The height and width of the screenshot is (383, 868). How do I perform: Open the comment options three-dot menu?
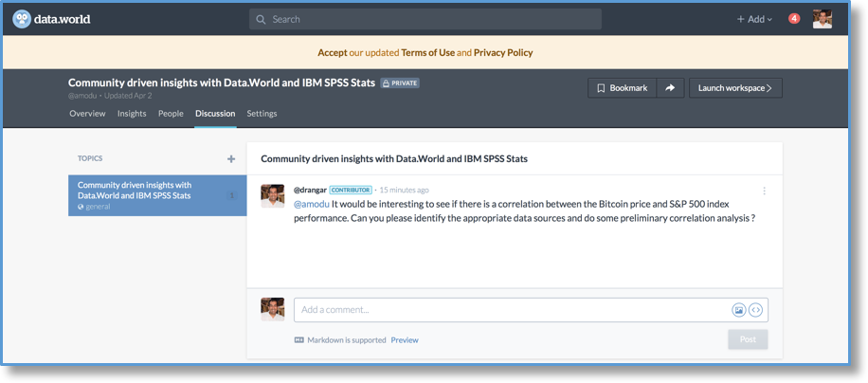[764, 191]
